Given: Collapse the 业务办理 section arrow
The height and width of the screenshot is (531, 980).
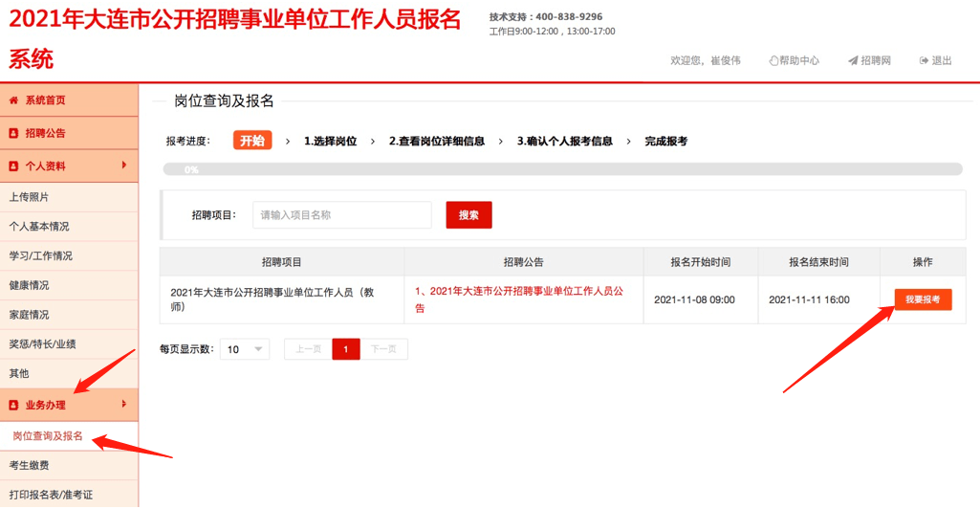Looking at the screenshot, I should pyautogui.click(x=124, y=405).
